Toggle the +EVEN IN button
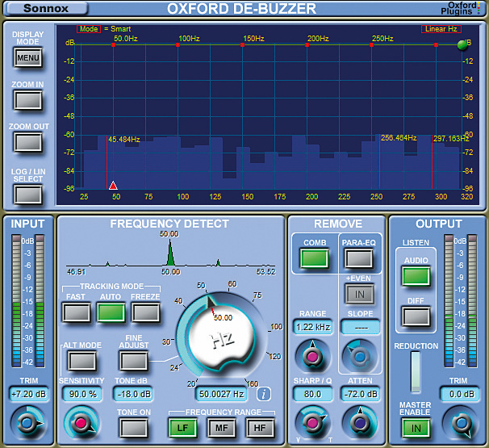Screen dimensions: 489x448 (359, 294)
